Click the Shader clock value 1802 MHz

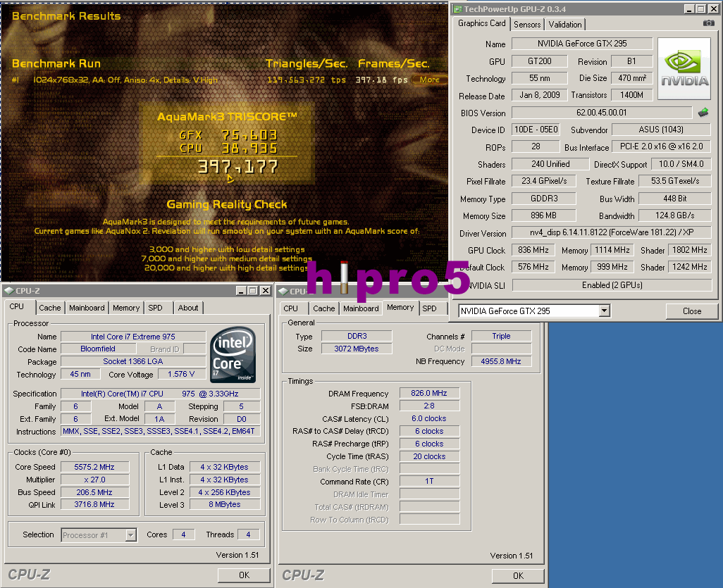click(689, 250)
